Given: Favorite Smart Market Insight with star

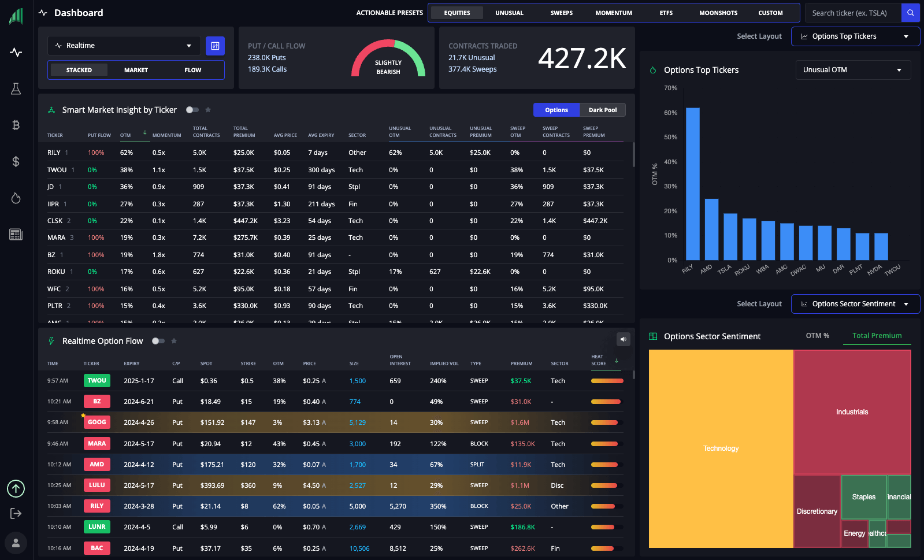Looking at the screenshot, I should coord(208,110).
